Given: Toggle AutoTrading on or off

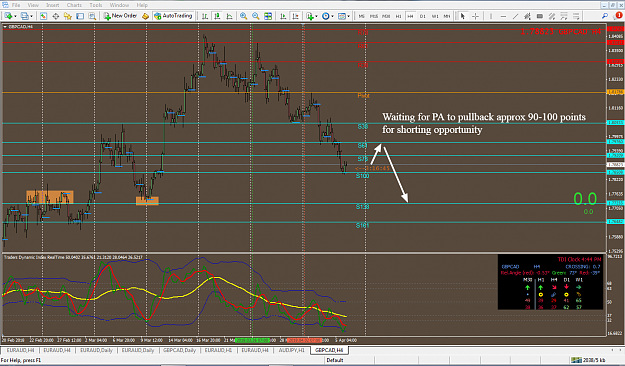Looking at the screenshot, I should [x=173, y=16].
